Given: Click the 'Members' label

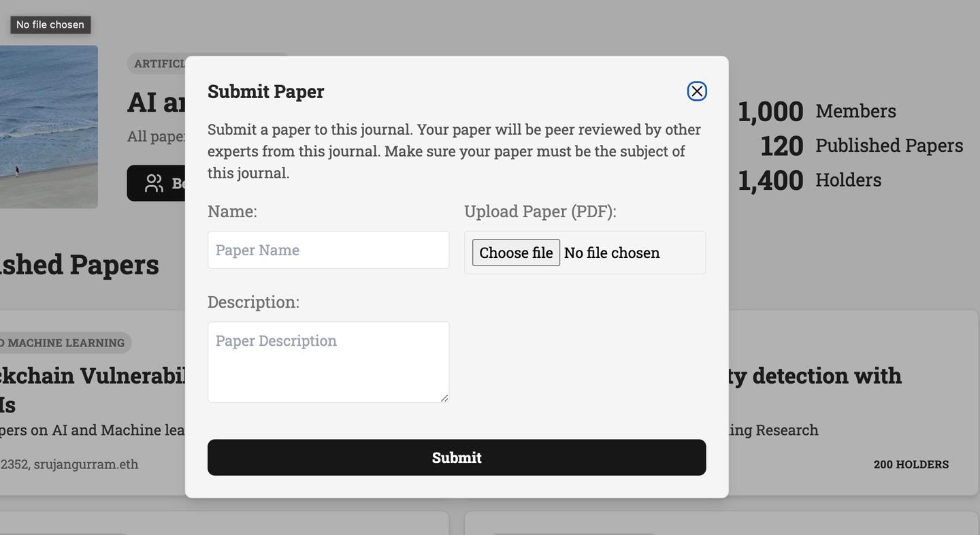Looking at the screenshot, I should 855,111.
